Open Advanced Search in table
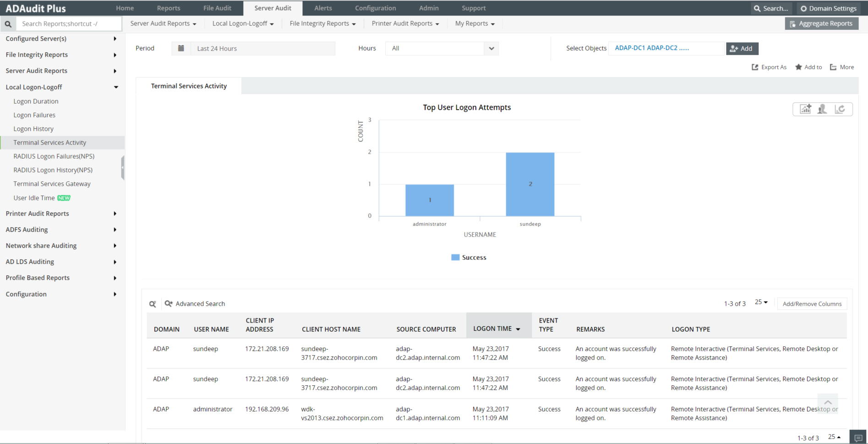The width and height of the screenshot is (868, 444). pyautogui.click(x=195, y=304)
